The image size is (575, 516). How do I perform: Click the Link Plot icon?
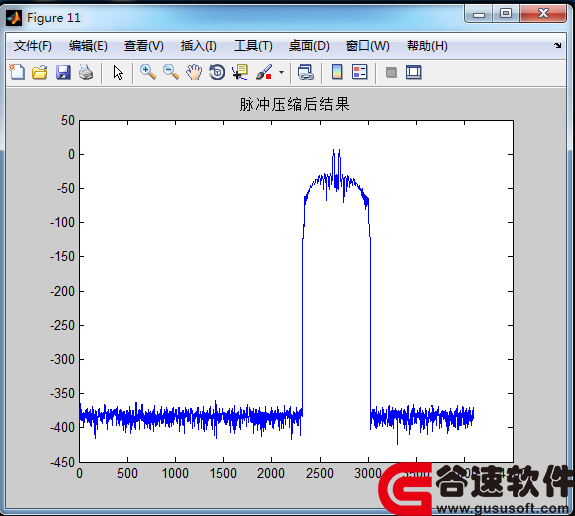click(x=306, y=72)
